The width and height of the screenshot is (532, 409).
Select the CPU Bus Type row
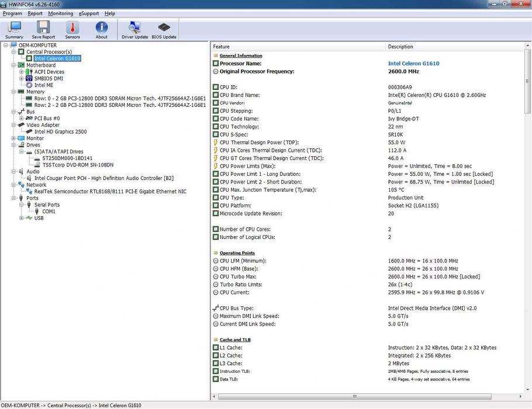368,309
